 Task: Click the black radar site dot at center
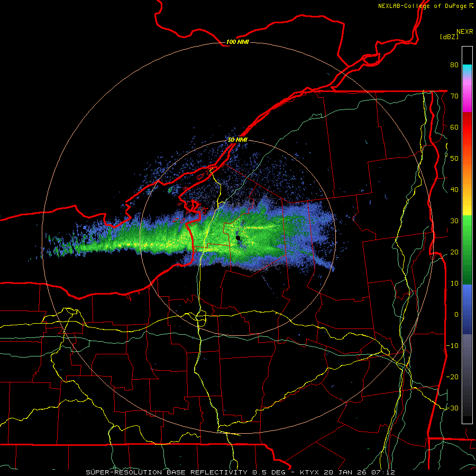(x=238, y=237)
